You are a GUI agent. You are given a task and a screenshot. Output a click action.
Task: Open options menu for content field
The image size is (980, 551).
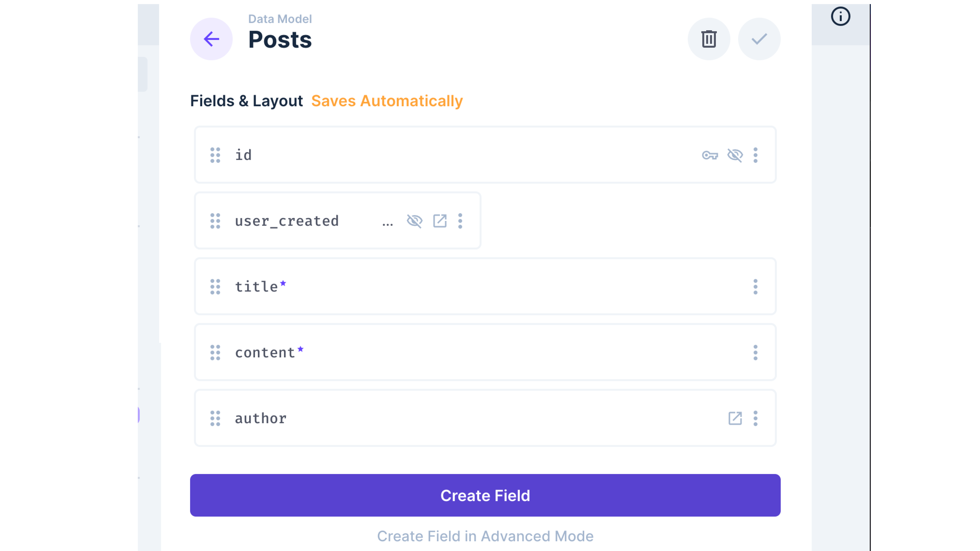[x=755, y=353]
